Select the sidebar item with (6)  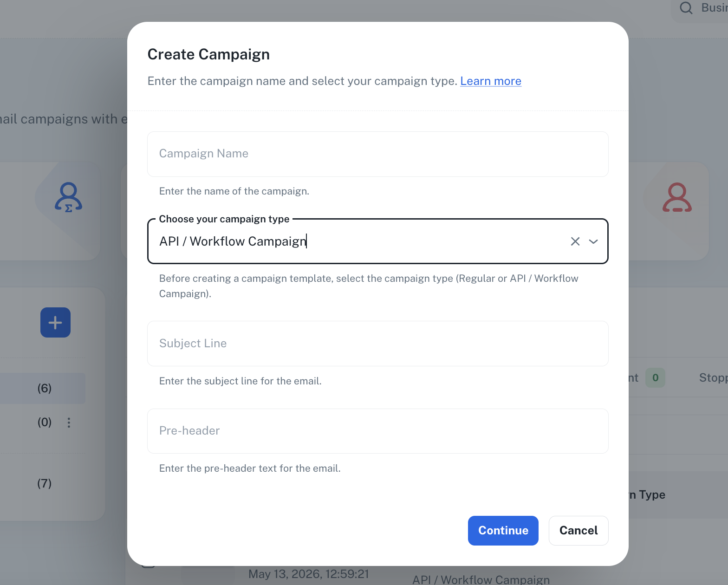43,388
